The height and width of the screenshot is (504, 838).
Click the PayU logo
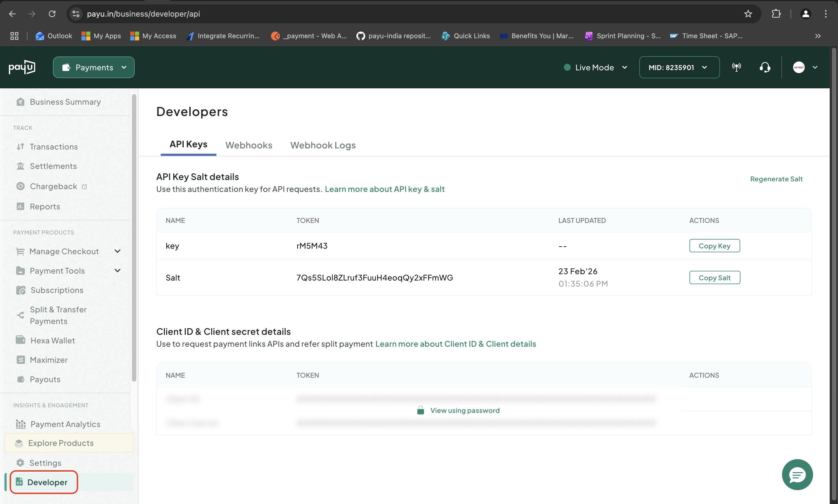tap(22, 67)
